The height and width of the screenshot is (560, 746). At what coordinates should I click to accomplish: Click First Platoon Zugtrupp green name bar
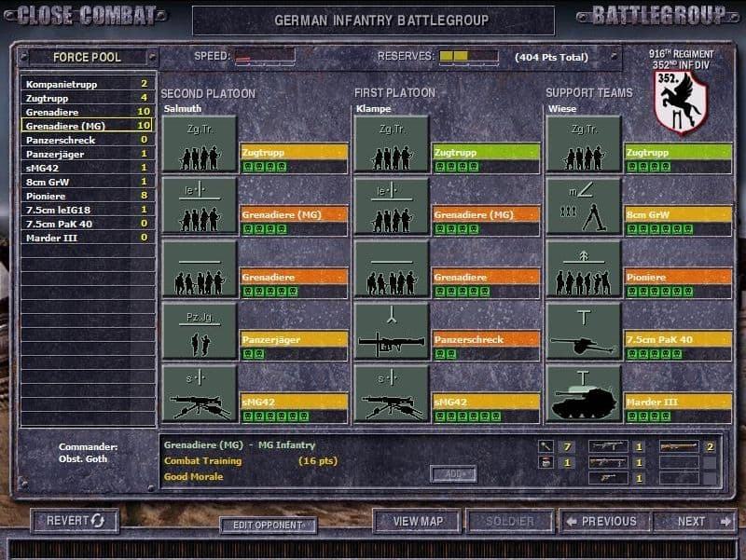486,152
